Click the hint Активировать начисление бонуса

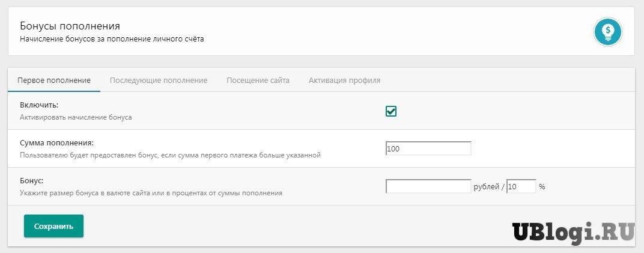click(76, 117)
